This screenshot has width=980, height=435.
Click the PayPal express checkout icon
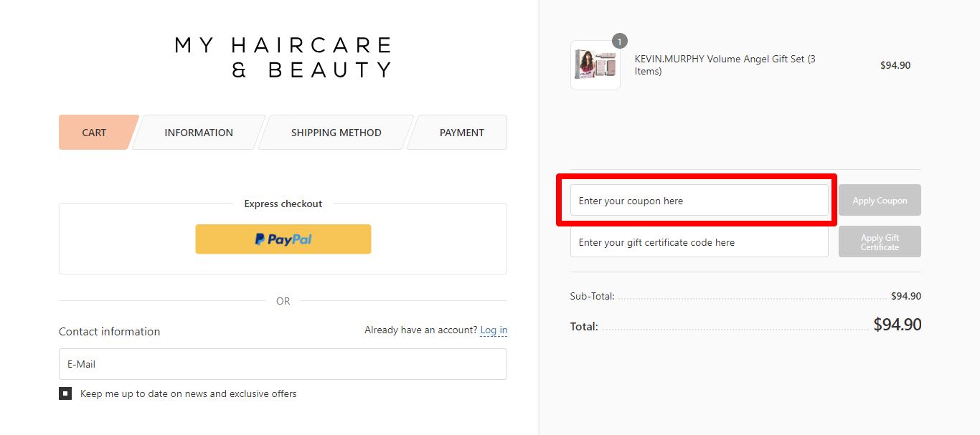[x=283, y=239]
